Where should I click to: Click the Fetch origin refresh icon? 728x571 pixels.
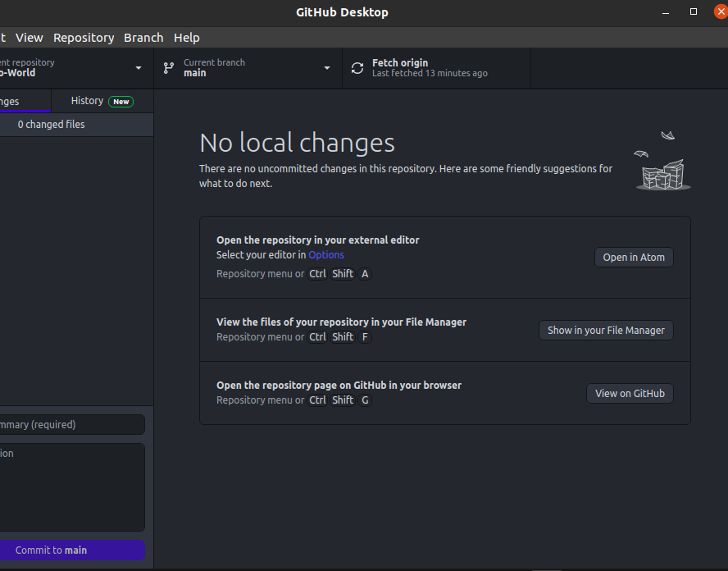click(x=357, y=68)
